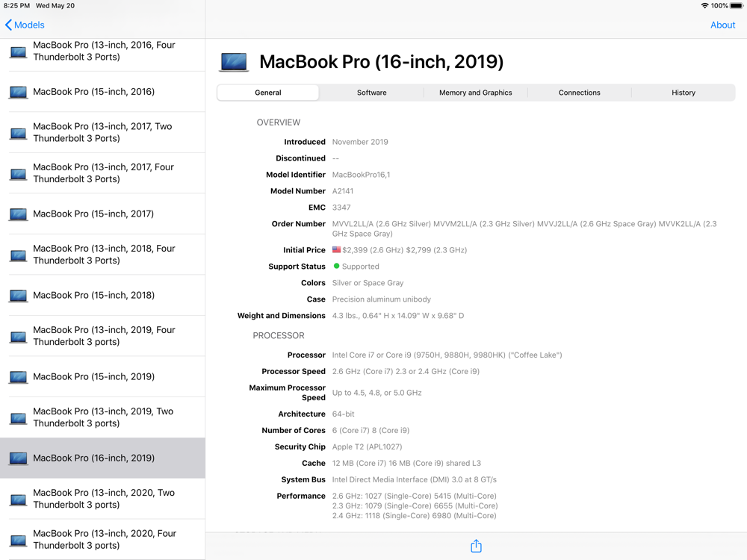Click the Case value Precision aluminum unibody
Viewport: 747px width, 560px height.
(x=382, y=299)
